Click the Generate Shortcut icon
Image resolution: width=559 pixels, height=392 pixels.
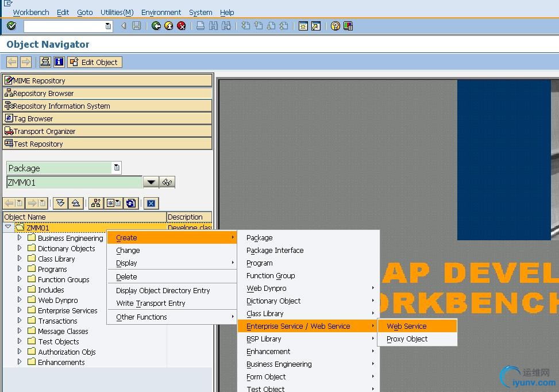pyautogui.click(x=316, y=26)
